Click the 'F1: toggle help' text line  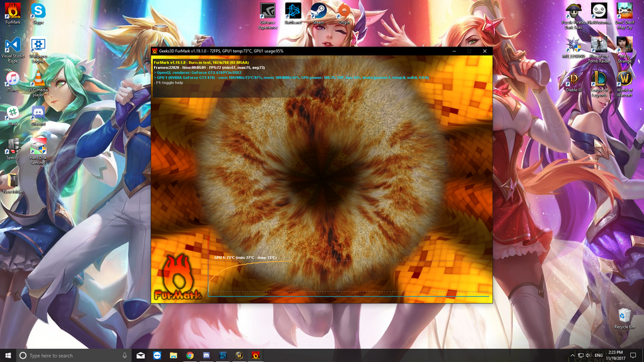click(169, 82)
